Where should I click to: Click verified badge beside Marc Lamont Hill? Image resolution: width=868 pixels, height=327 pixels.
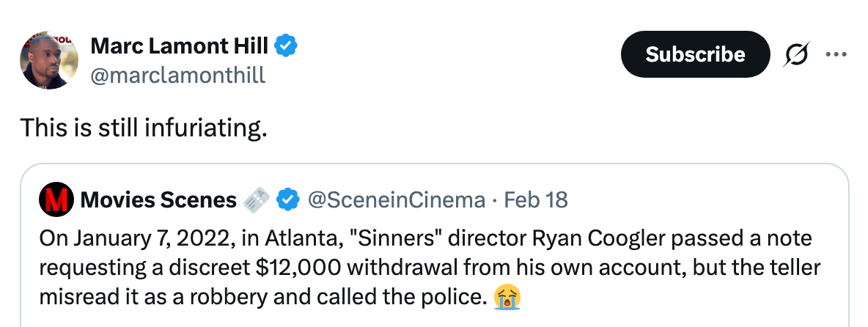coord(286,48)
